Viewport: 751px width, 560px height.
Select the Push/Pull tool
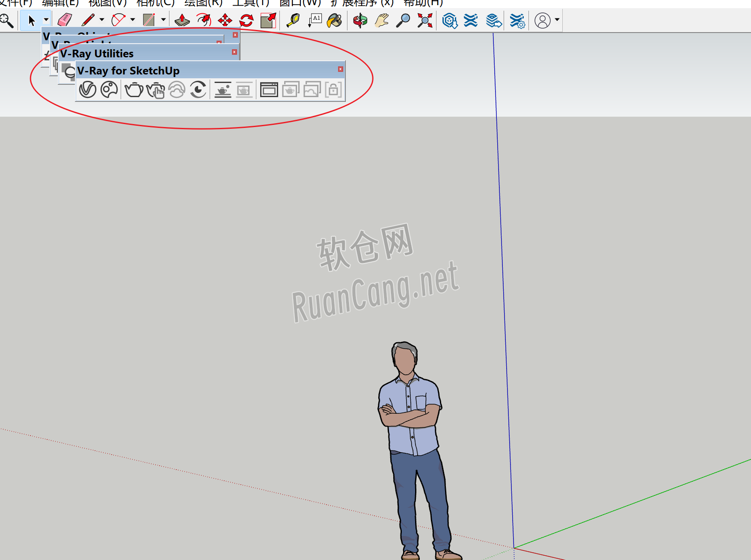pyautogui.click(x=182, y=19)
